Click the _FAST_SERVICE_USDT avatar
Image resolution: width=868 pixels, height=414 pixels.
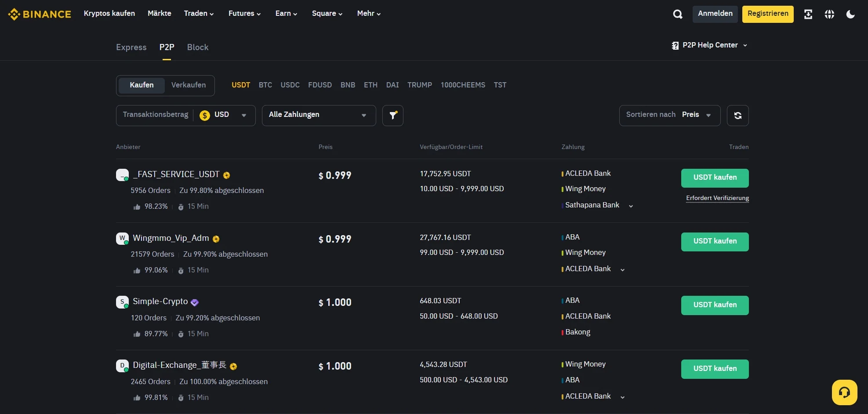[x=122, y=175]
